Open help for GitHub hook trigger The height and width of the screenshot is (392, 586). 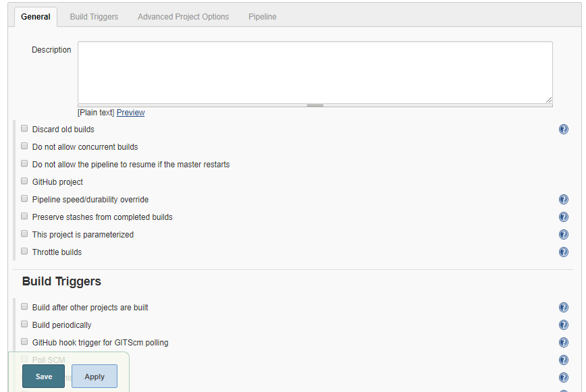click(564, 342)
